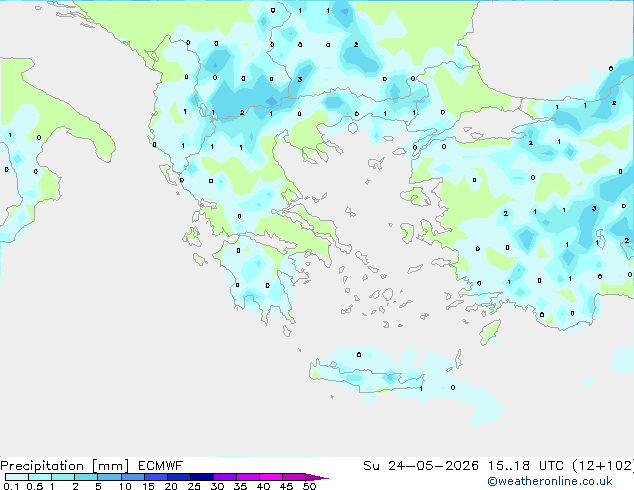The height and width of the screenshot is (490, 634).
Task: Select the legend scale label 50
Action: click(x=310, y=486)
